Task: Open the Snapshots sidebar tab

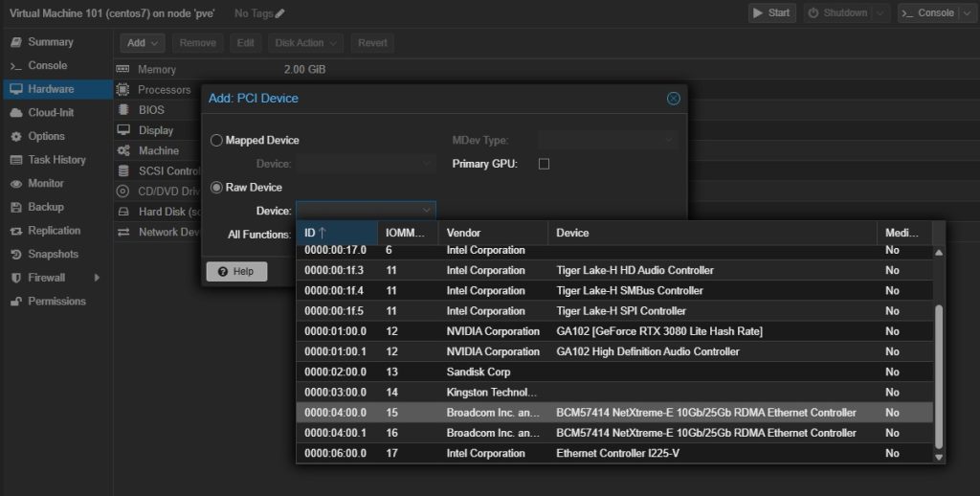Action: (x=56, y=254)
